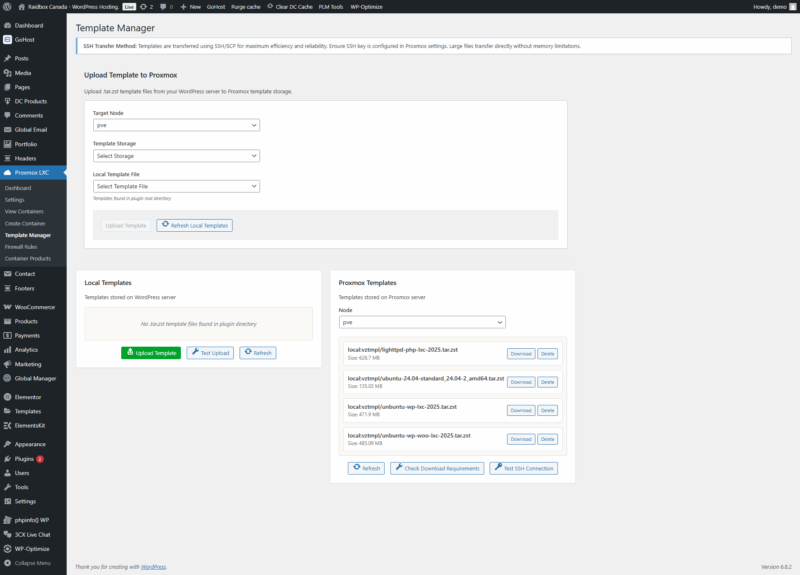800x575 pixels.
Task: Open Container Products submenu item
Action: (x=28, y=259)
